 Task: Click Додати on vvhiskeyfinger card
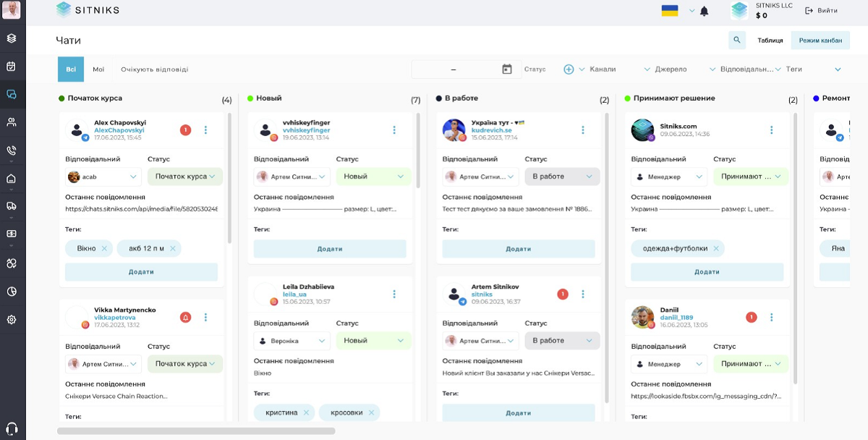point(330,249)
